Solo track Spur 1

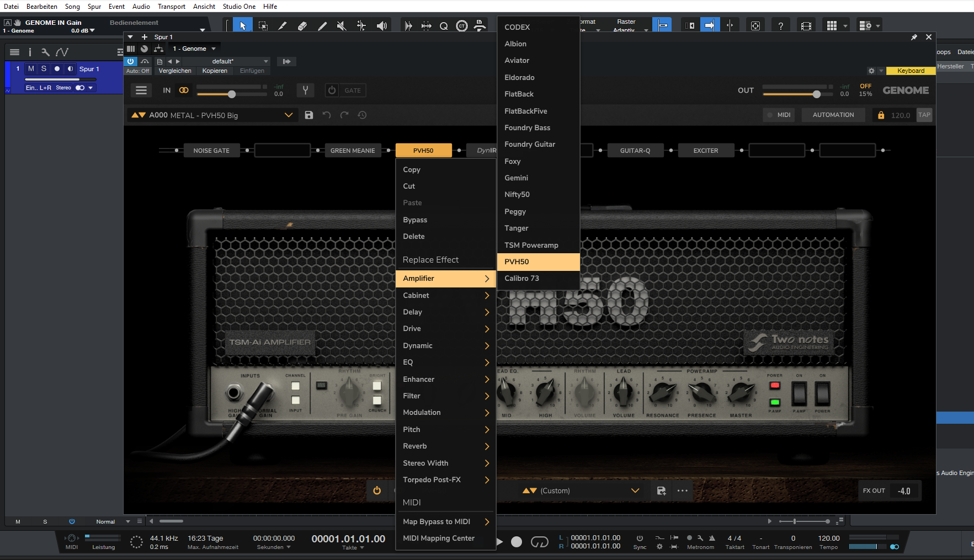(44, 69)
